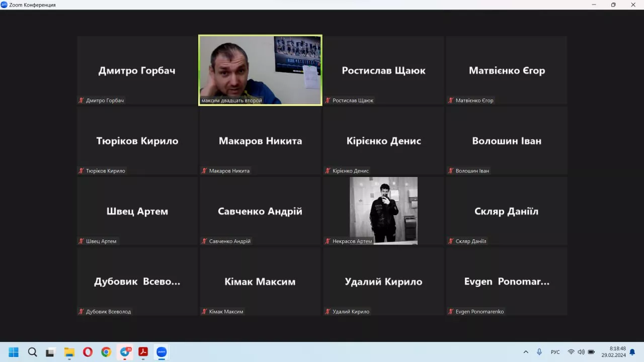Click muted mic icon beside Матвієнко Єгор

click(x=451, y=101)
